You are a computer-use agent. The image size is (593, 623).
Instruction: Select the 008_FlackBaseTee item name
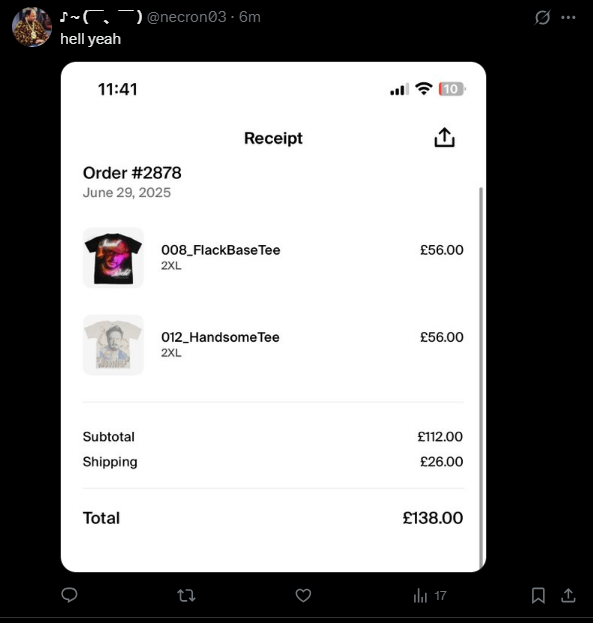[221, 250]
